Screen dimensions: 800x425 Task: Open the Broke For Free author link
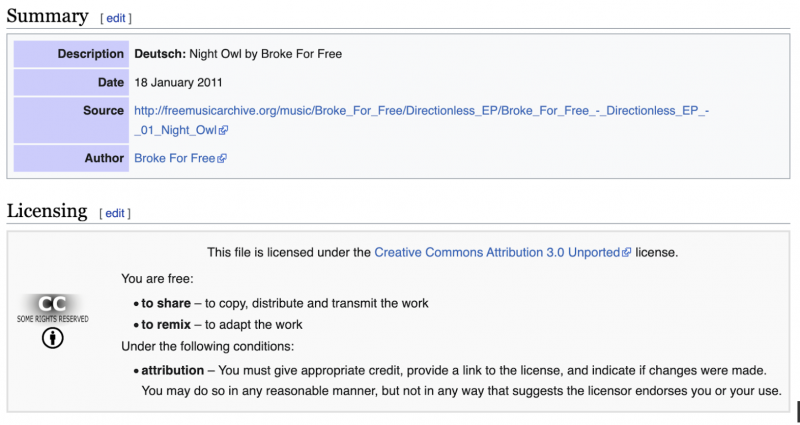click(174, 158)
